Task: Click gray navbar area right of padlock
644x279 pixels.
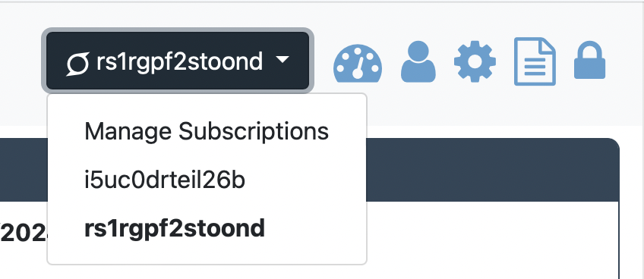Action: [624, 61]
